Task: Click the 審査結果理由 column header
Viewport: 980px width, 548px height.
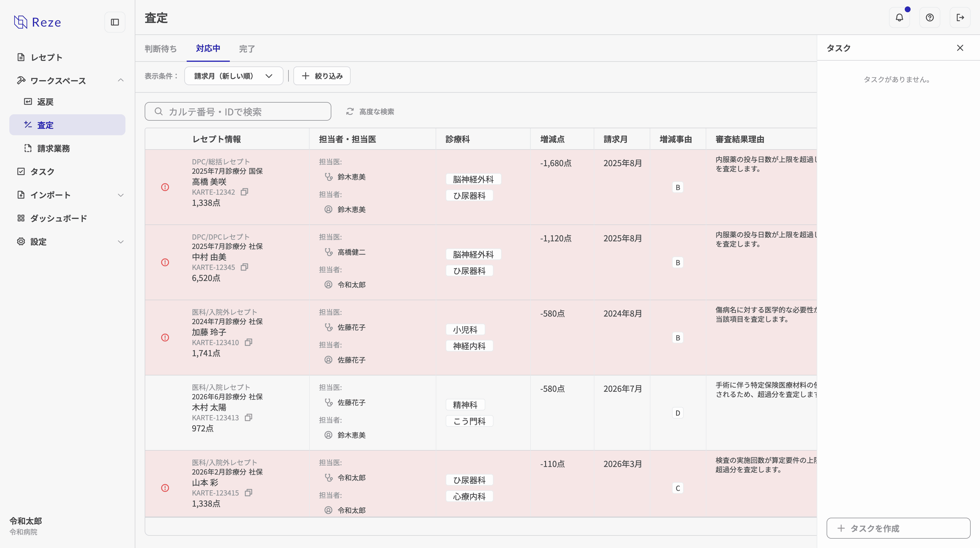Action: point(740,139)
